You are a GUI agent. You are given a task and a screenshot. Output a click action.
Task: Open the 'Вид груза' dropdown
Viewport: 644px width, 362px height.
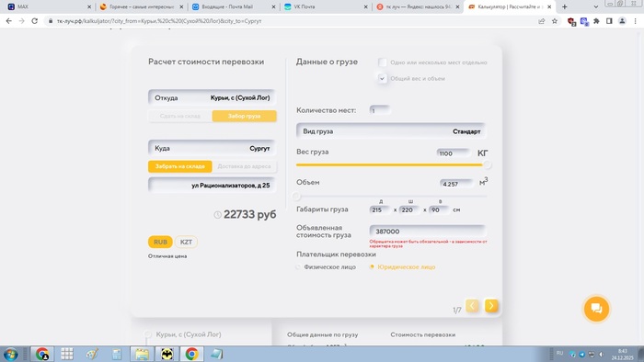click(391, 131)
